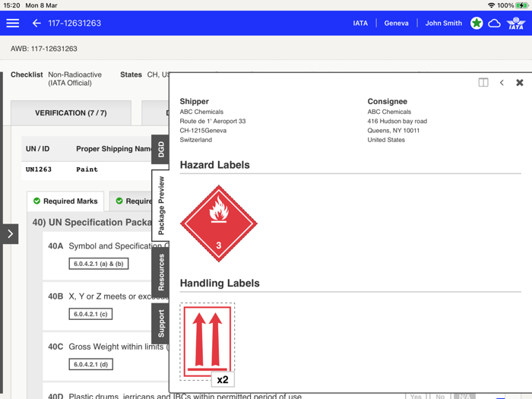532x399 pixels.
Task: Click the Paint shipping name cell
Action: tap(87, 169)
